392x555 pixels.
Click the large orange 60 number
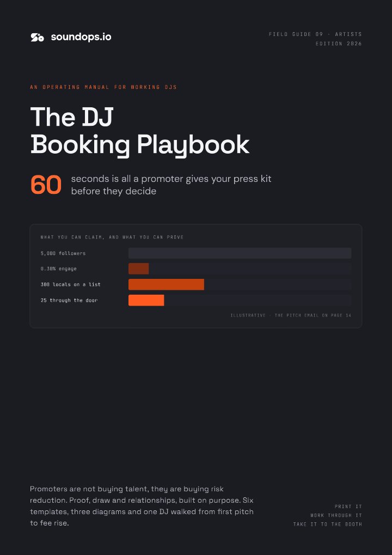coord(46,185)
